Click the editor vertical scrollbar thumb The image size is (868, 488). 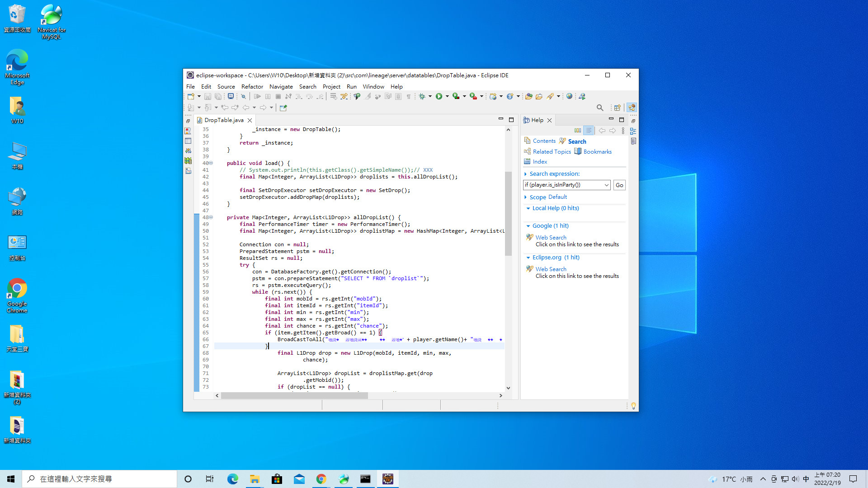(508, 213)
